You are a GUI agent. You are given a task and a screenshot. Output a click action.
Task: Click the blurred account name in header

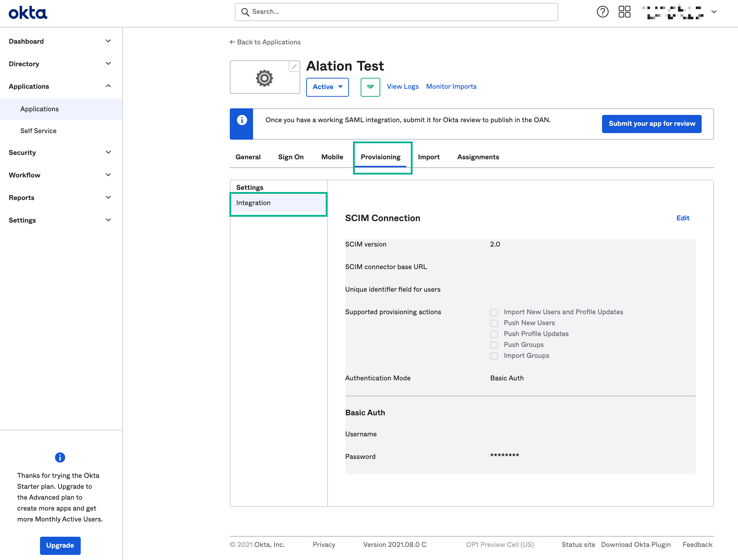coord(673,12)
